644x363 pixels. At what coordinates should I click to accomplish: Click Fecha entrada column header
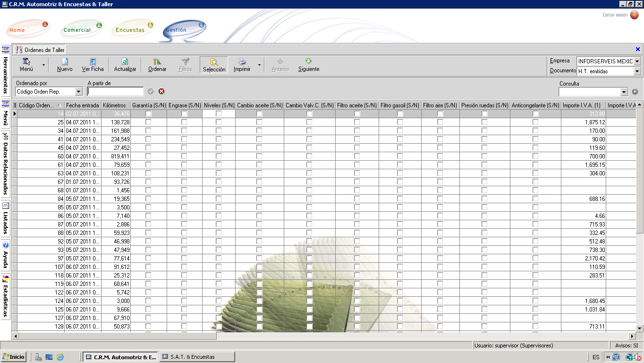(83, 105)
